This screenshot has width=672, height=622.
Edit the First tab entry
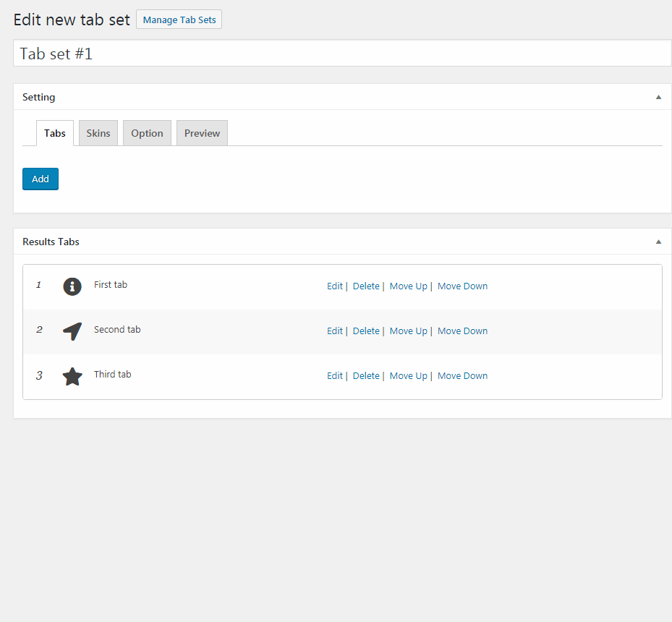335,286
